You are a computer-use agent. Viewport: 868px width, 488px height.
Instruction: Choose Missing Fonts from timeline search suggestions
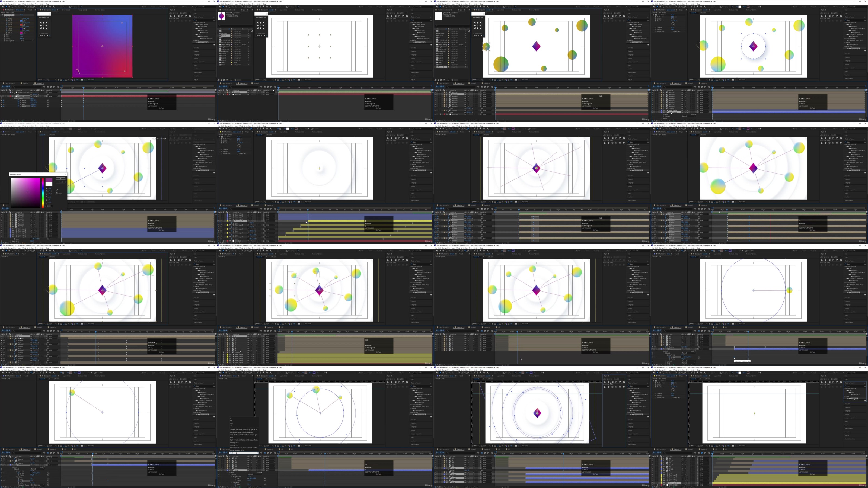pos(234,445)
